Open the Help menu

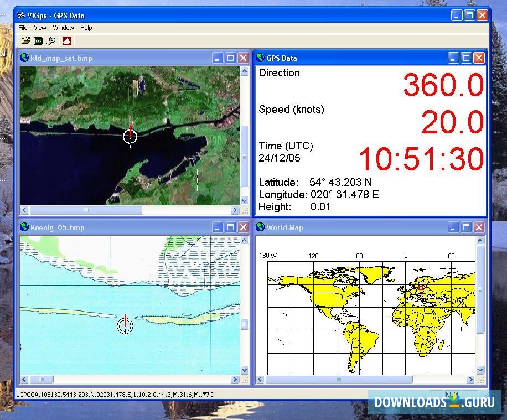[x=86, y=28]
